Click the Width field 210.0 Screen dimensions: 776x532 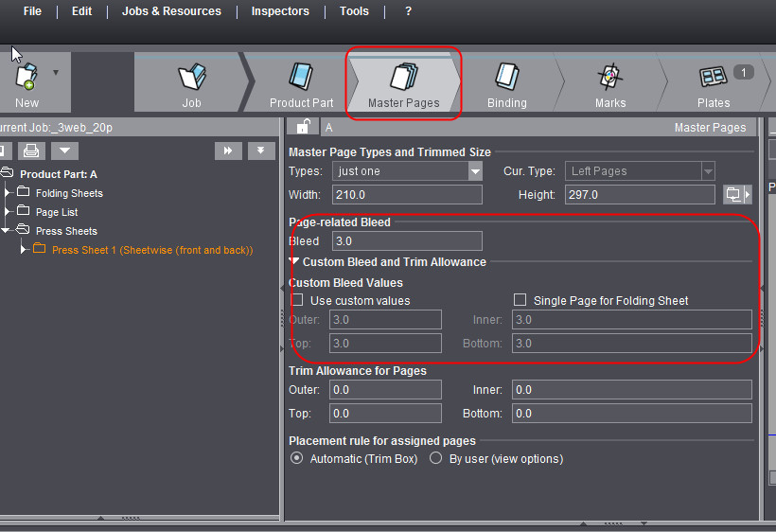pos(407,194)
